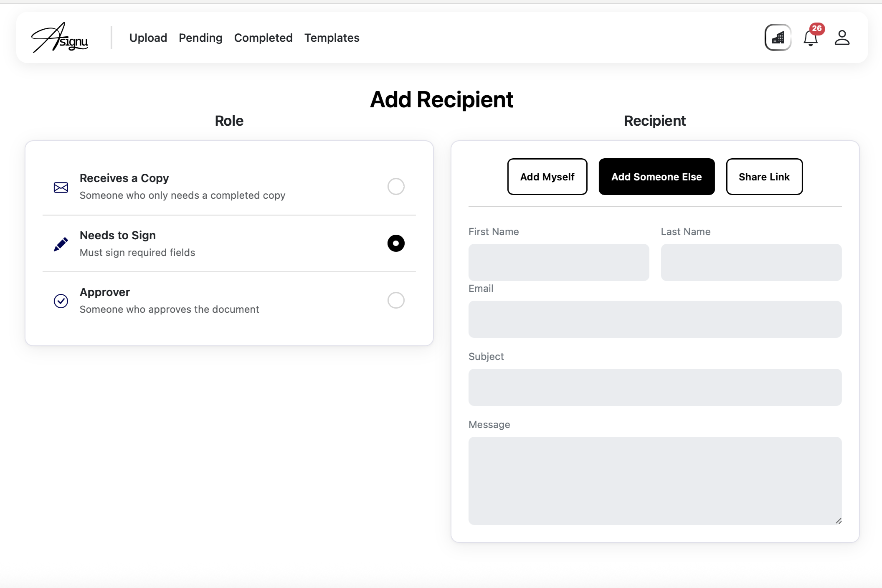The height and width of the screenshot is (588, 882).
Task: Click the Add Someone Else button
Action: click(656, 177)
